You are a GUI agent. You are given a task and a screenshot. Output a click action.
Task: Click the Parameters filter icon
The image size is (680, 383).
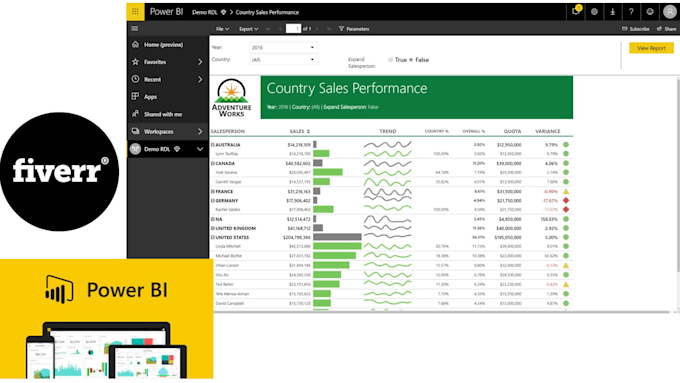click(341, 29)
